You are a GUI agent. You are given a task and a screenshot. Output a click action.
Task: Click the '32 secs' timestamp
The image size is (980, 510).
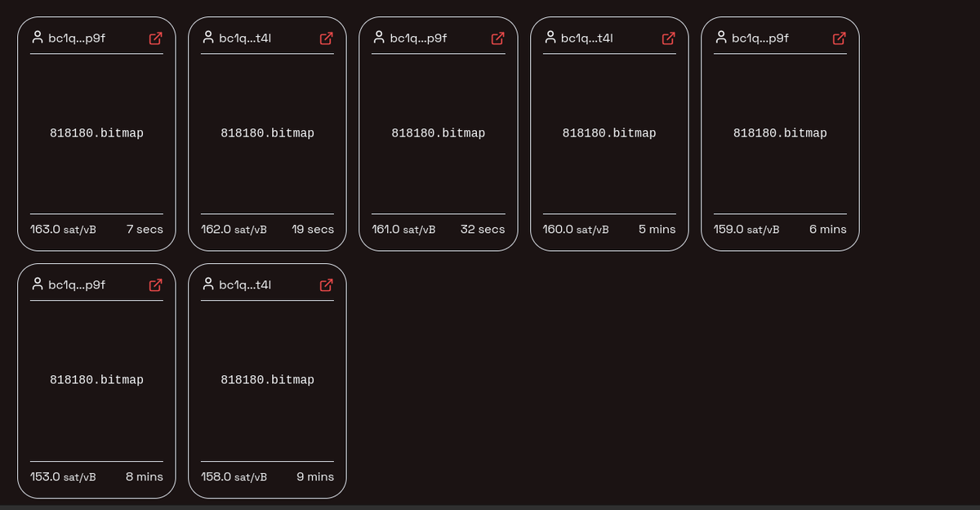click(x=483, y=230)
